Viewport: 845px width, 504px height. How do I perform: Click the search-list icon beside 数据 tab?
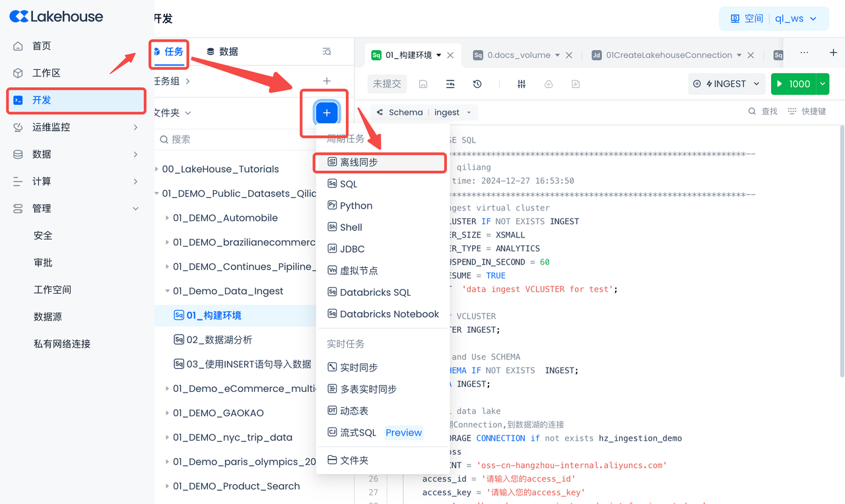tap(327, 51)
